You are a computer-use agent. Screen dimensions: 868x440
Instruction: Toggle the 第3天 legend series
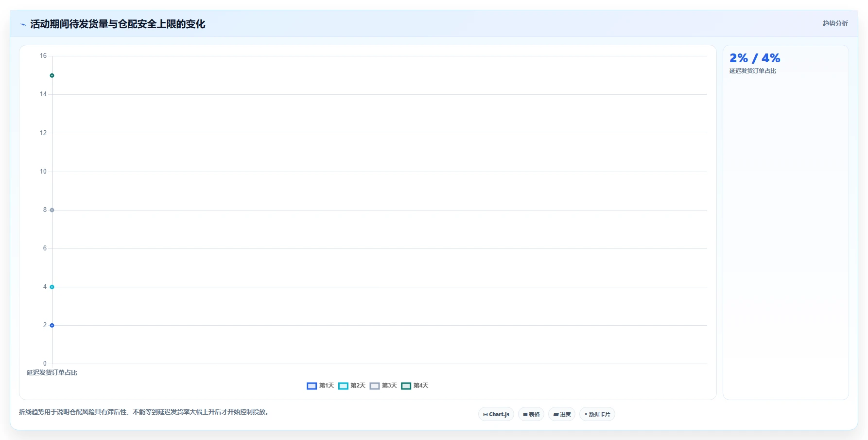[383, 386]
